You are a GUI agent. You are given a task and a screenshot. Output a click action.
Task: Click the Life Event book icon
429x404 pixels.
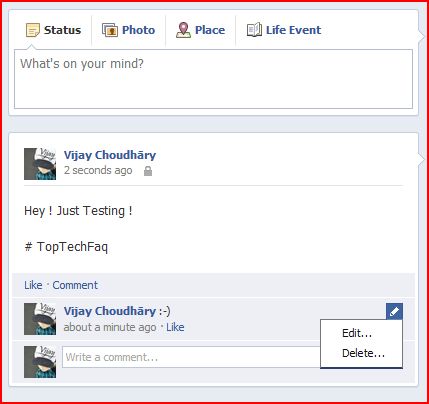coord(254,30)
